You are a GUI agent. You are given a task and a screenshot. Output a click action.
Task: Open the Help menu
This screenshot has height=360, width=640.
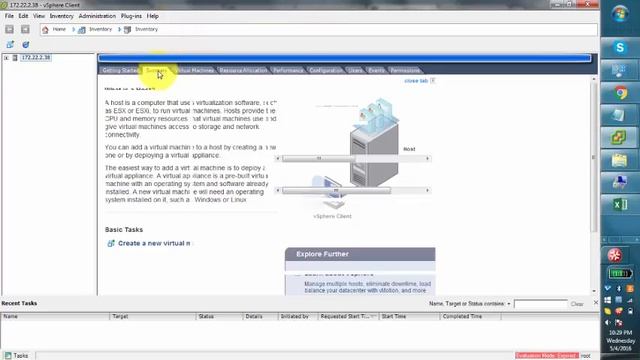[152, 16]
